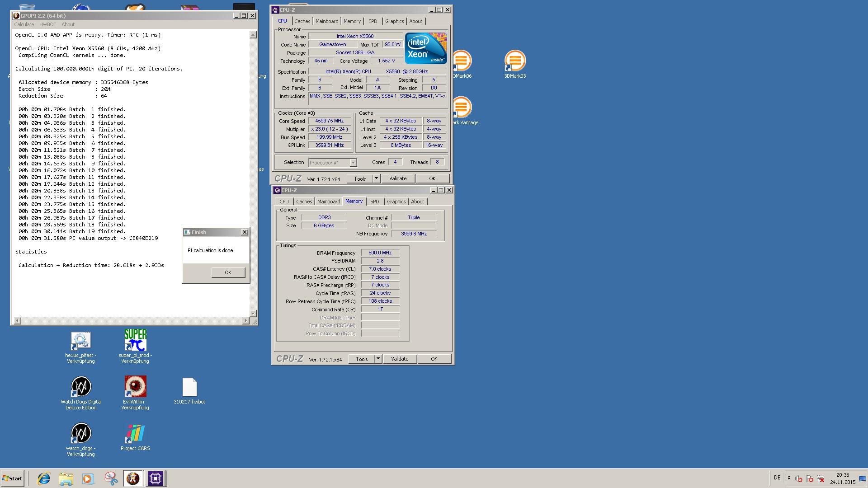The height and width of the screenshot is (488, 868).
Task: Click OK in top CPU-Z window
Action: (x=432, y=178)
